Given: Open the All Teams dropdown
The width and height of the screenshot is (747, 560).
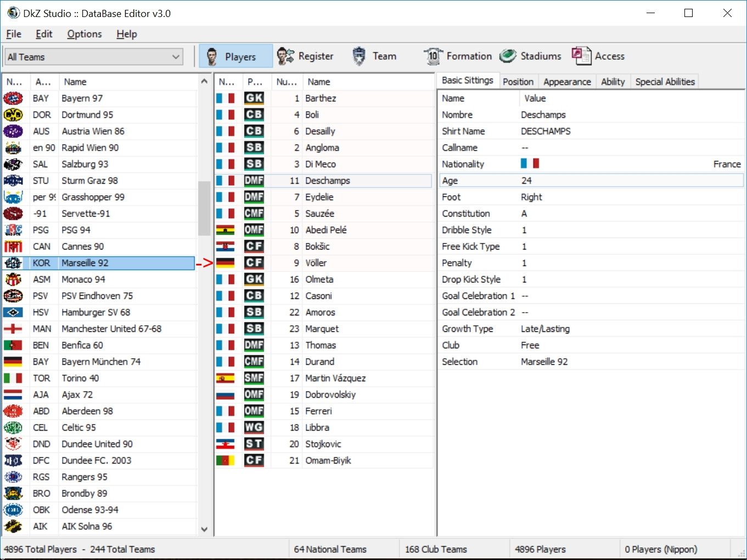Looking at the screenshot, I should click(x=94, y=56).
